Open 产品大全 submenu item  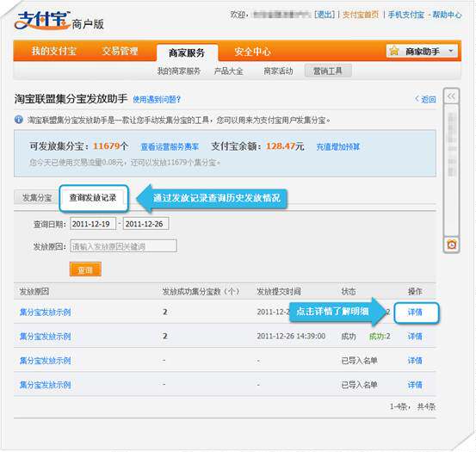pos(228,71)
